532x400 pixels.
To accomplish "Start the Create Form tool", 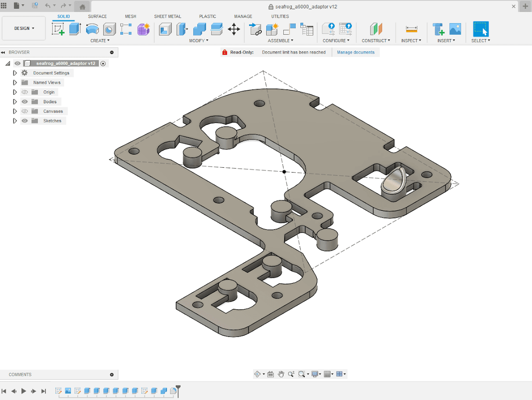I will [143, 29].
